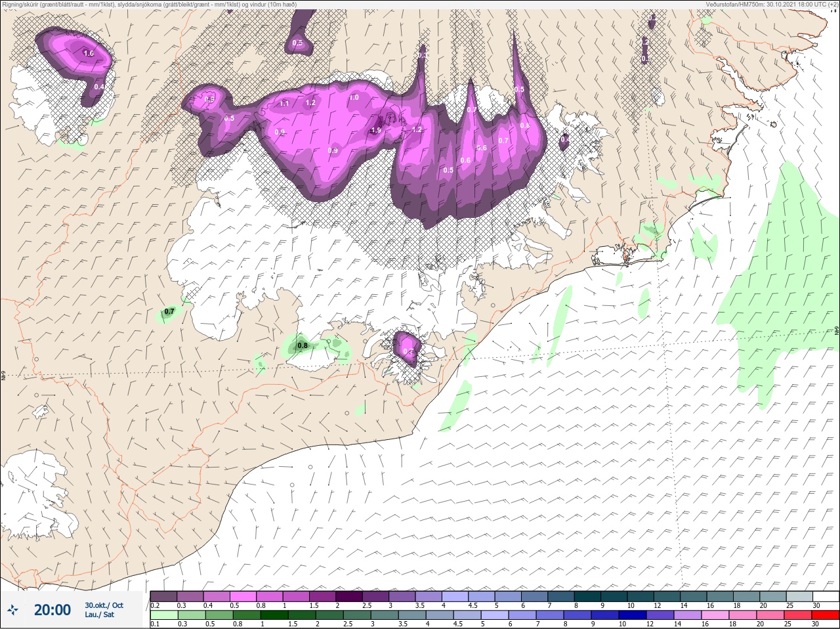Click the 0.1 label in the lower legend row
840x629 pixels.
[154, 624]
